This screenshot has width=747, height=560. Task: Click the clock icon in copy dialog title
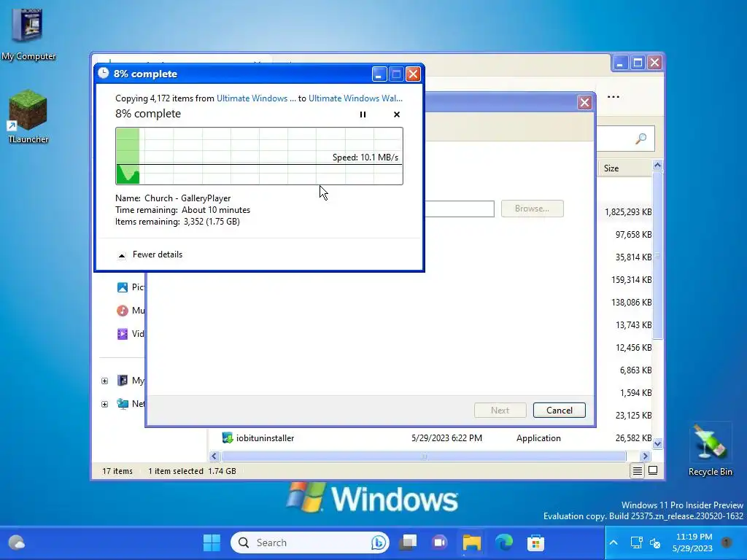[x=104, y=74]
